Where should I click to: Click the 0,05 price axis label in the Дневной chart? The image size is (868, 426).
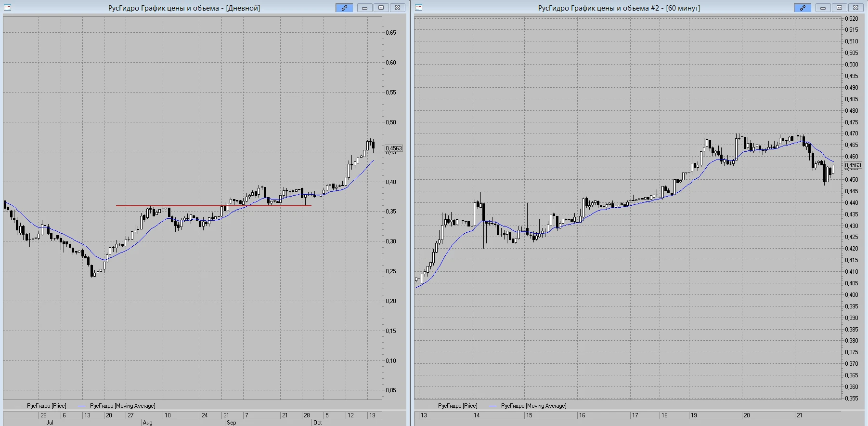391,390
